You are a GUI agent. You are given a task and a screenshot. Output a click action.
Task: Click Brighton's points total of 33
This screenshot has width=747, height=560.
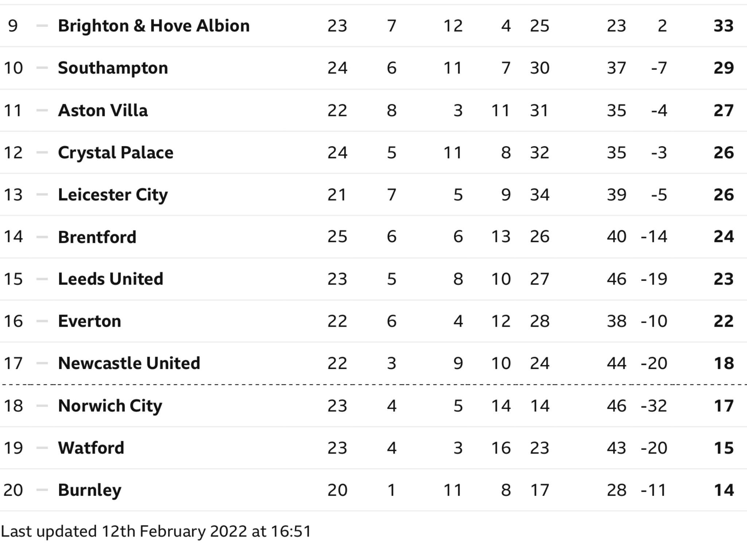click(723, 26)
